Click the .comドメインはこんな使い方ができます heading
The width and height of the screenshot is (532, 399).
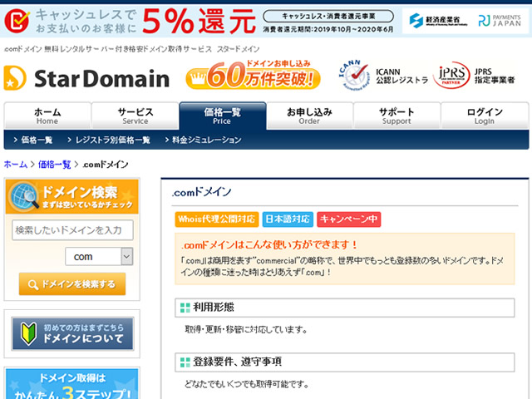click(x=269, y=245)
